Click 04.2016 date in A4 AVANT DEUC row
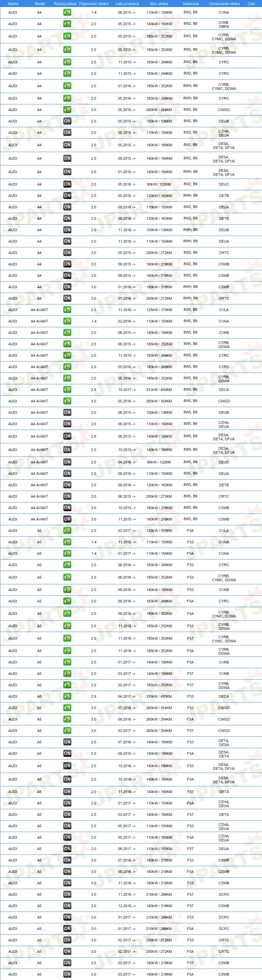 tap(126, 462)
